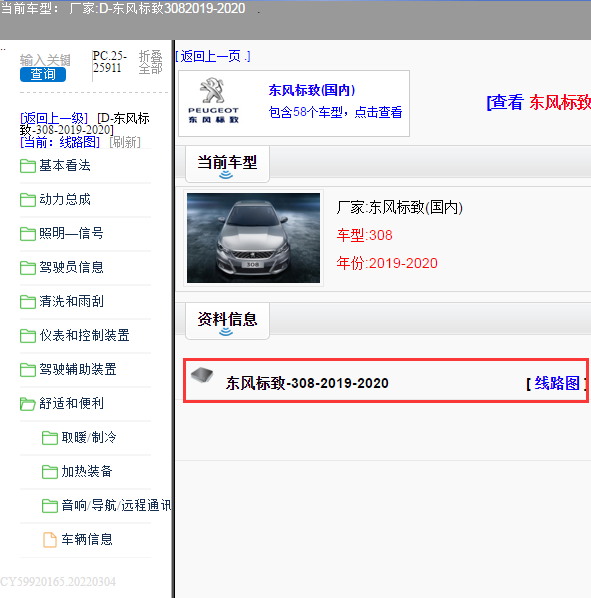The height and width of the screenshot is (598, 591).
Task: Expand the 驾驶辅助装置 category
Action: pos(78,369)
